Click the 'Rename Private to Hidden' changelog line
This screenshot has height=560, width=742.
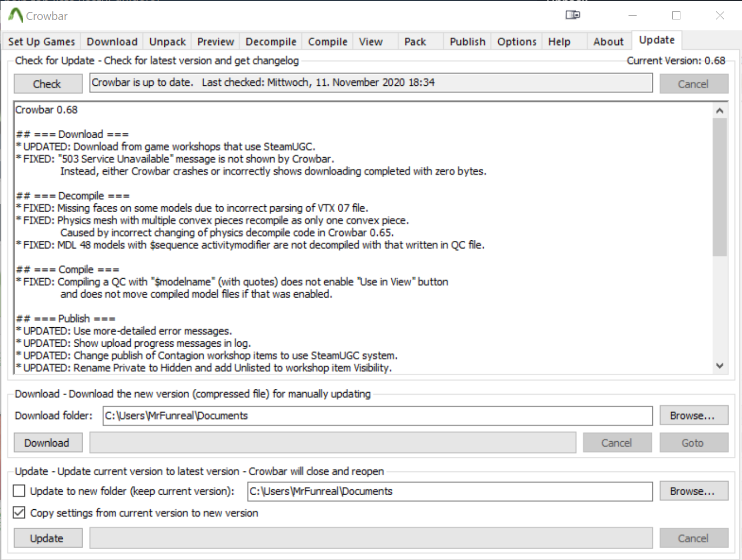click(x=204, y=368)
